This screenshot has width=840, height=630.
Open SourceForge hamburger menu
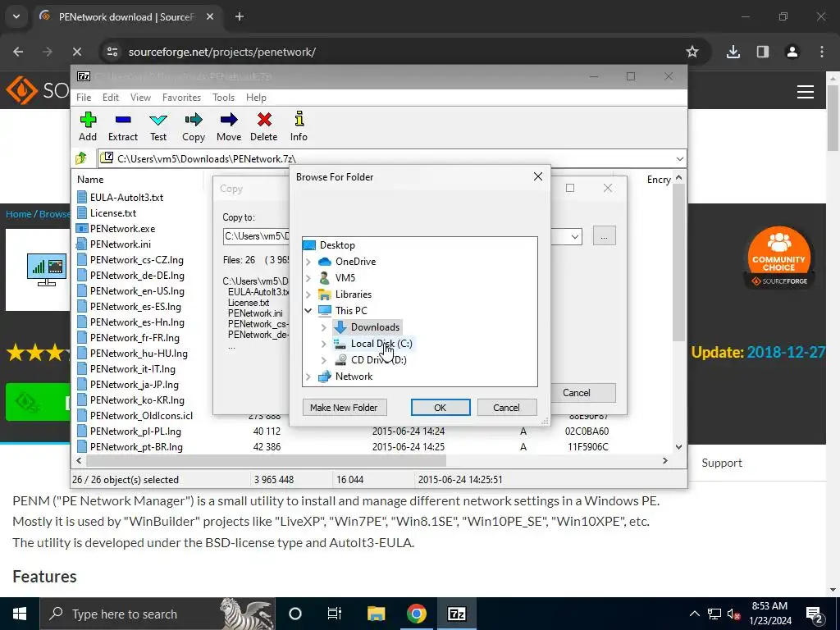point(806,92)
